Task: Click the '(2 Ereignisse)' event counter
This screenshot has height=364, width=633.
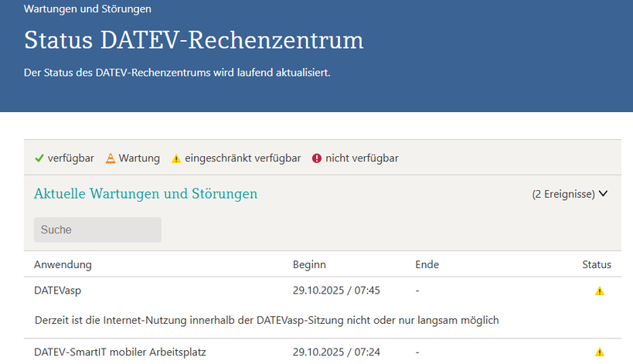Action: (563, 194)
